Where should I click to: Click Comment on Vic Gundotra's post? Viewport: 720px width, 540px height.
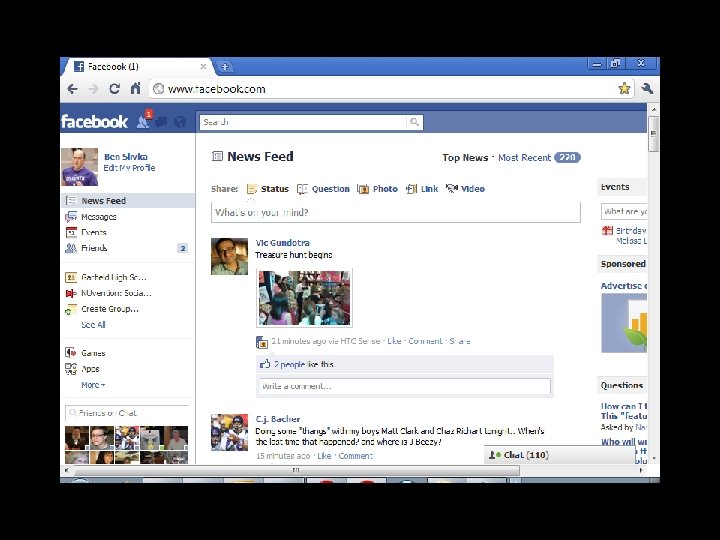point(425,341)
